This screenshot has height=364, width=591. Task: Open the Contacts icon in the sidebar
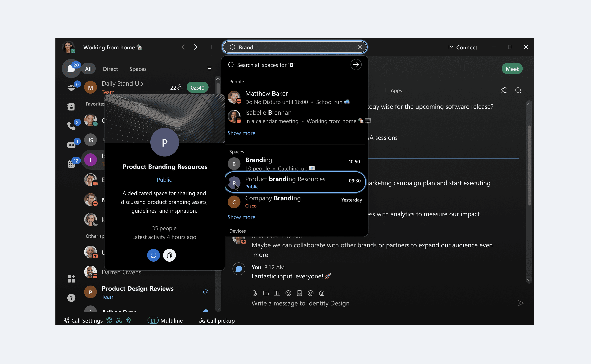(71, 106)
